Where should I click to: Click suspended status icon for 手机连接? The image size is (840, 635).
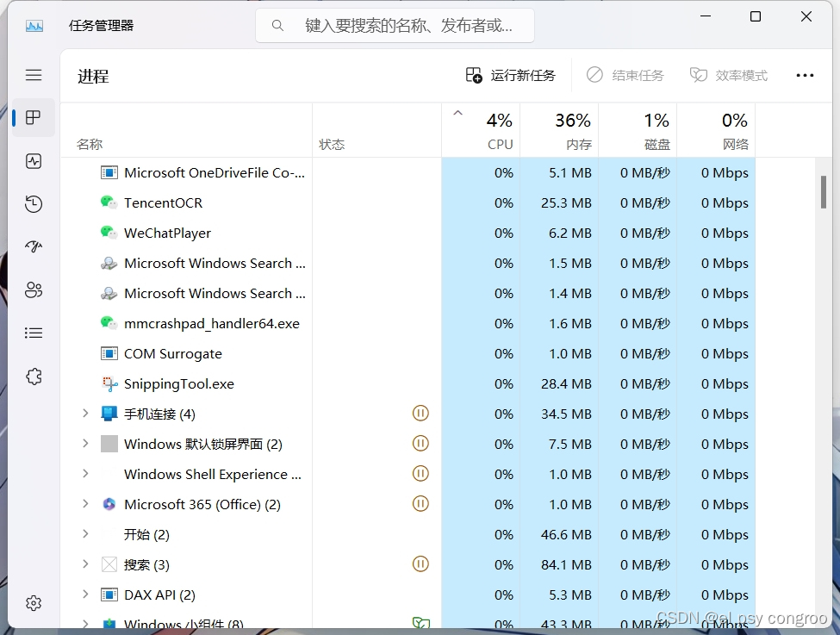(x=420, y=414)
